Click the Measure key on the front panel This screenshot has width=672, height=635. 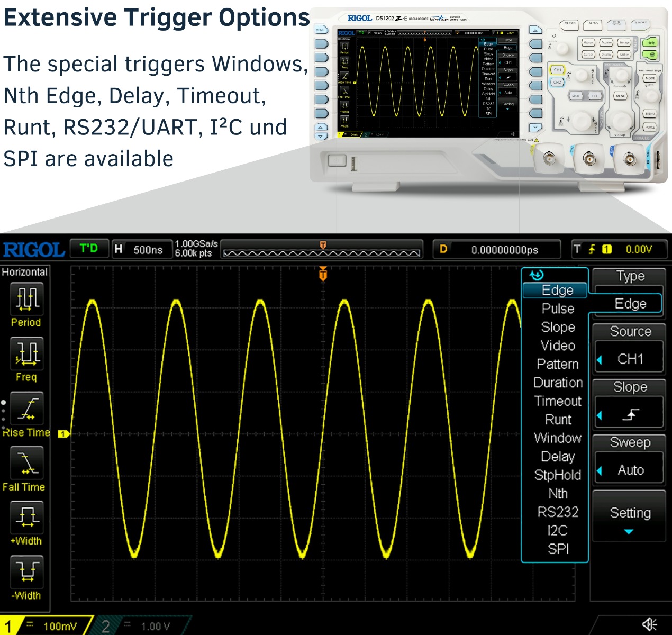(588, 43)
